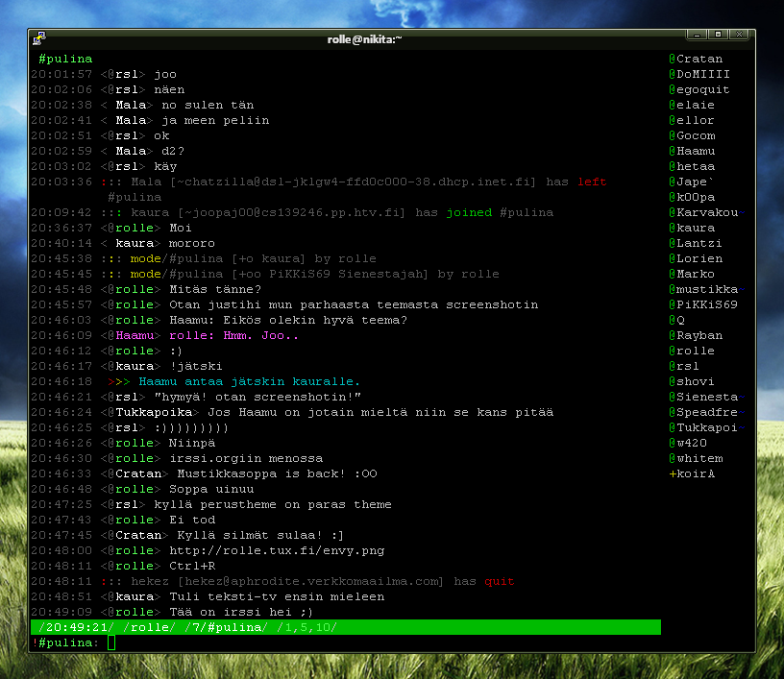Click the green 'joined' text for kaura
This screenshot has width=784, height=679.
[x=469, y=212]
